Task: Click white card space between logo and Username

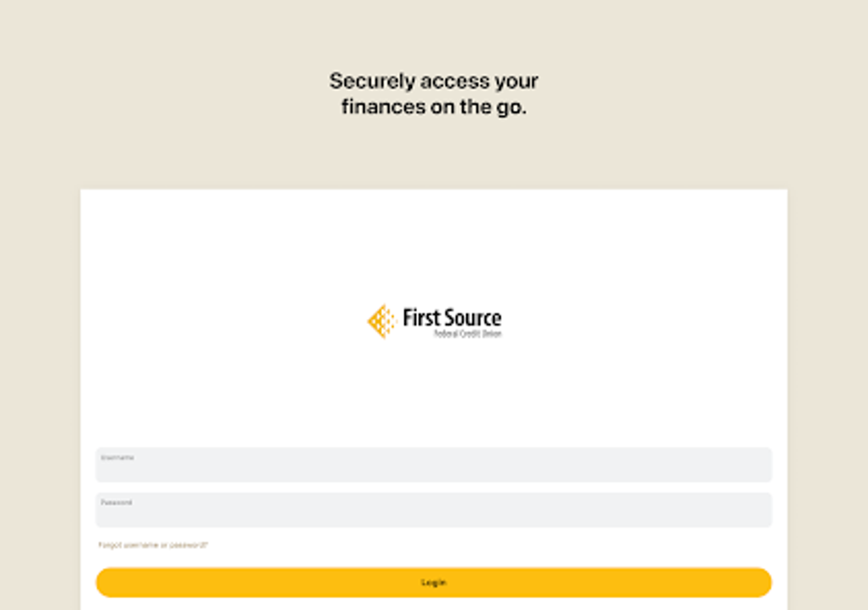Action: coord(434,391)
